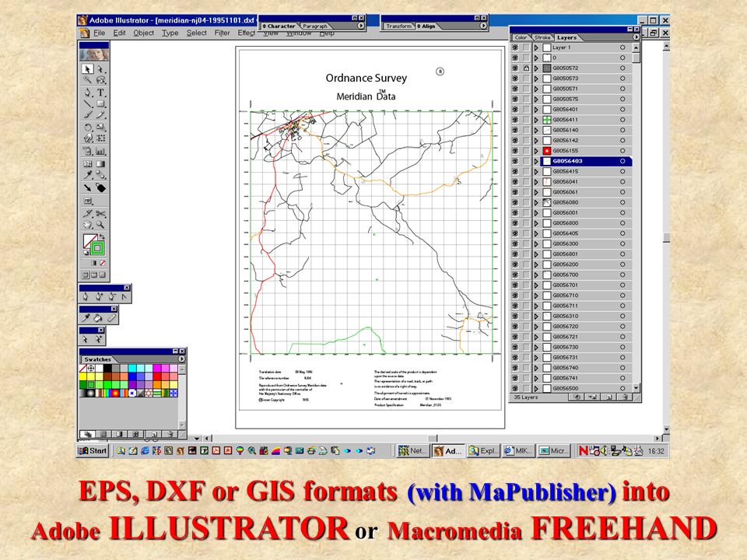This screenshot has height=560, width=747.
Task: Click the Create New Layer icon
Action: [609, 397]
